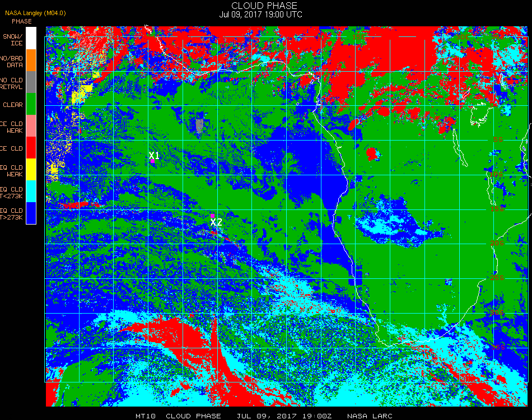Click the gray NO CLD RETRVL legend swatch
This screenshot has height=420, width=532.
point(31,82)
